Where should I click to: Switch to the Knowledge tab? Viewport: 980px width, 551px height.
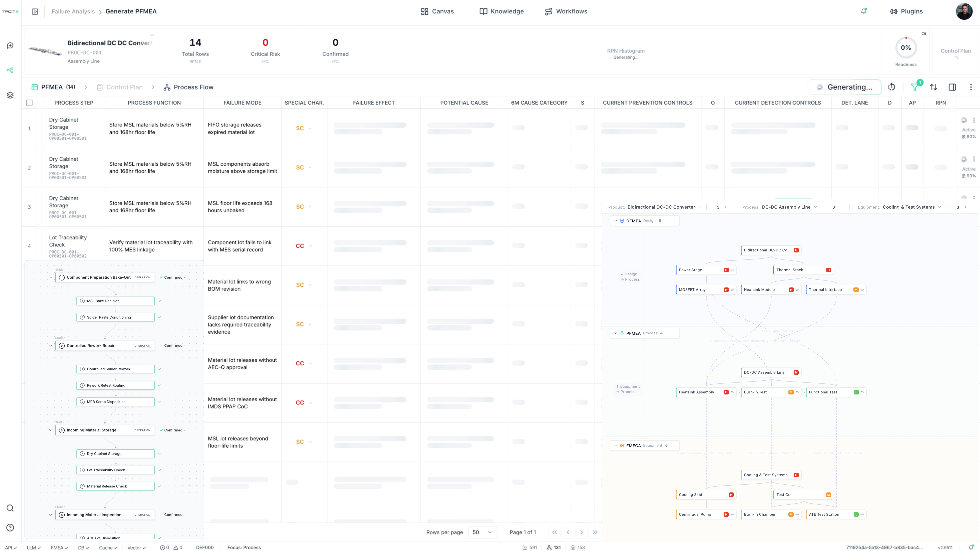501,11
